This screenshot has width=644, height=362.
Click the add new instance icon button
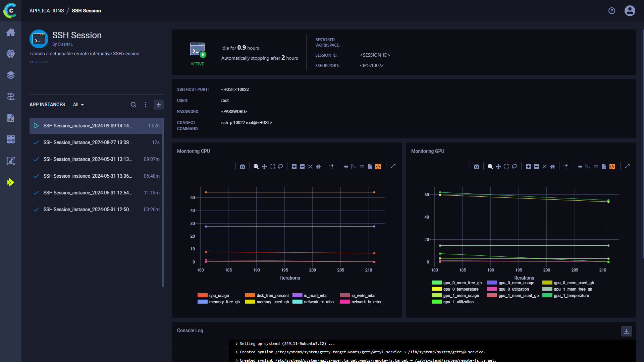158,104
